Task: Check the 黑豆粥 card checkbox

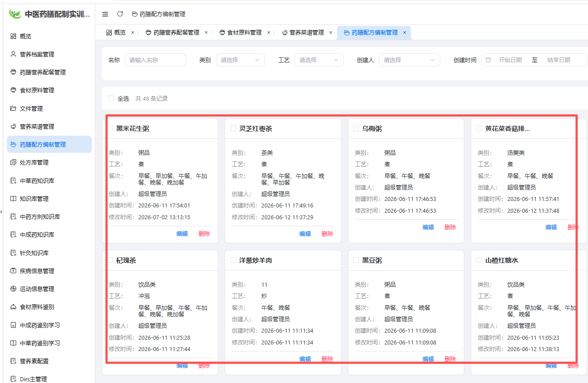Action: point(356,260)
